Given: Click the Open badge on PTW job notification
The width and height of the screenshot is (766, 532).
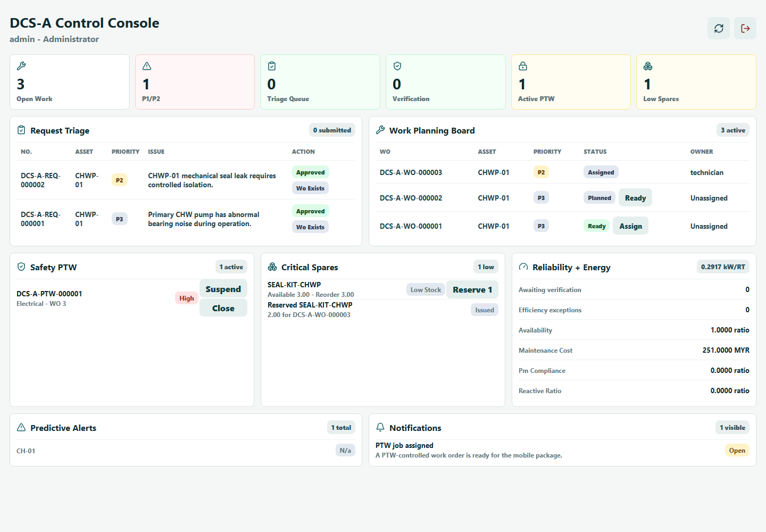Looking at the screenshot, I should 737,451.
